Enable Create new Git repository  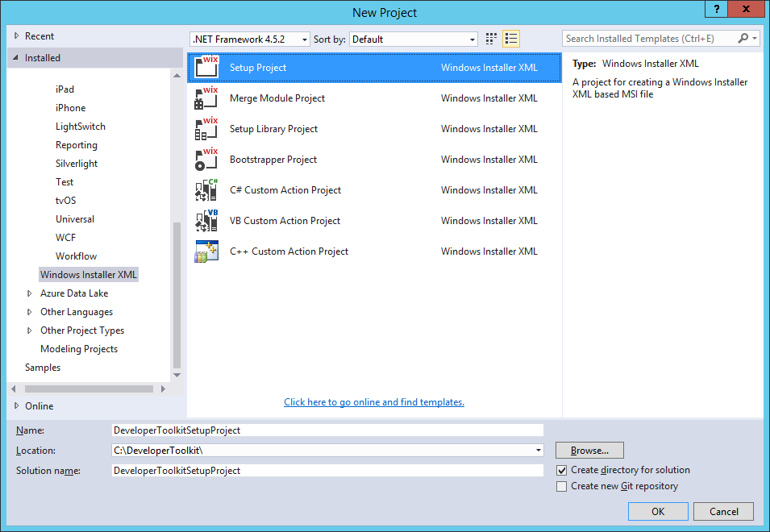[x=562, y=486]
